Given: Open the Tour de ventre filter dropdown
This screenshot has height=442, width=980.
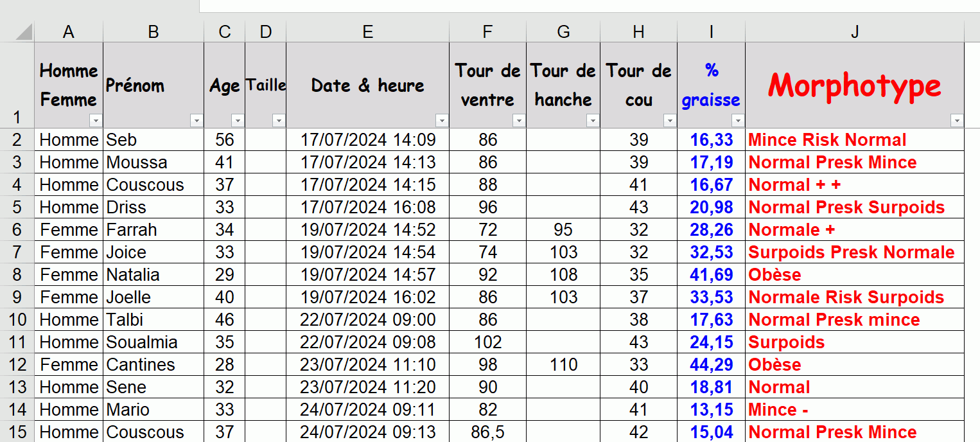Looking at the screenshot, I should [x=519, y=120].
